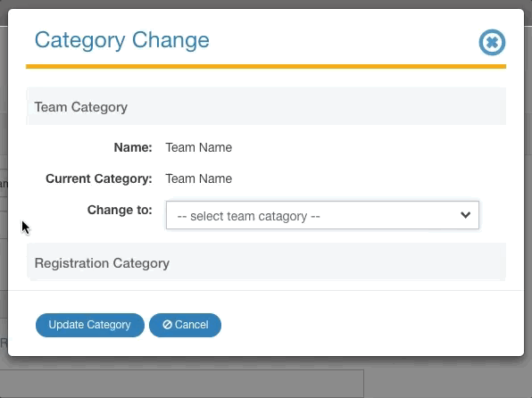Close the Category Change dialog with X icon
Viewport: 532px width, 398px height.
coord(492,43)
